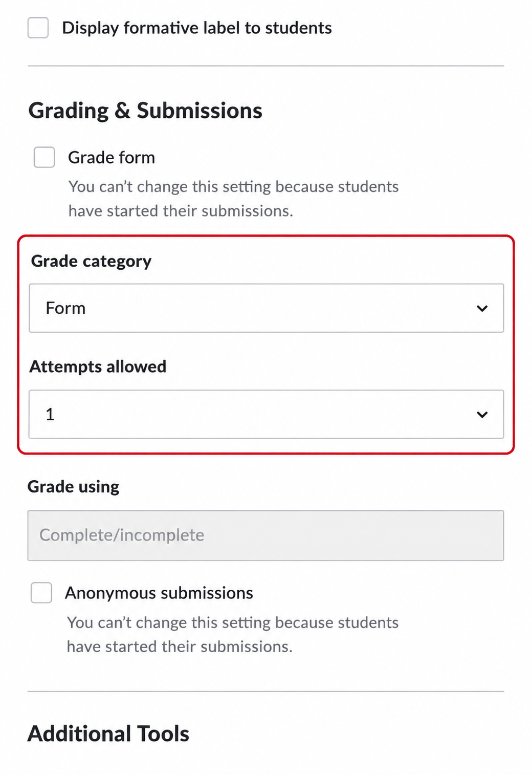The width and height of the screenshot is (532, 774).
Task: Click the selected value Form in dropdown
Action: coord(65,308)
